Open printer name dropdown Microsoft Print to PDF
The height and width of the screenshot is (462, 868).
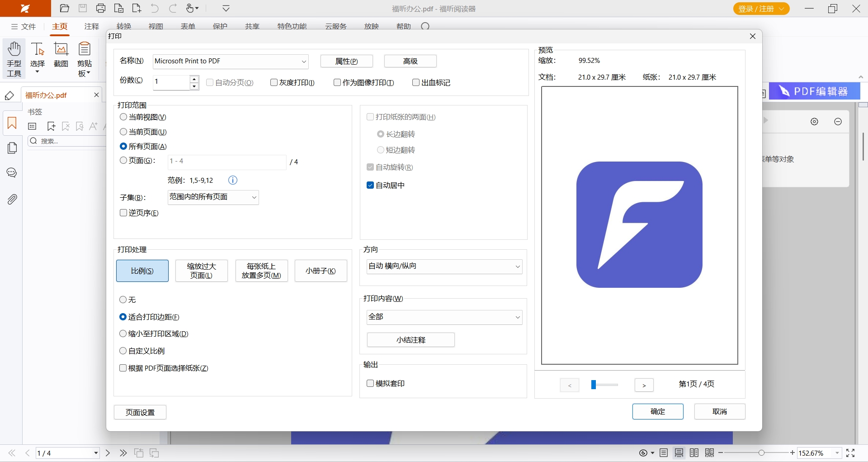pyautogui.click(x=231, y=61)
